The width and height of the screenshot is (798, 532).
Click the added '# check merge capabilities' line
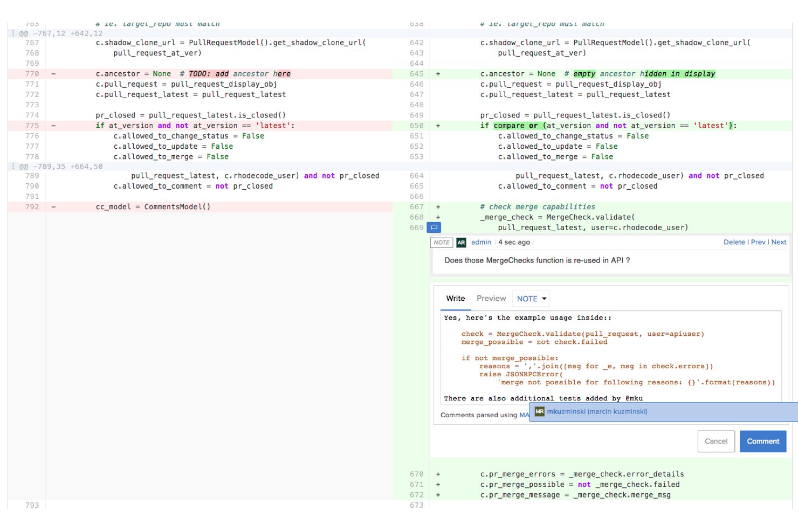[x=538, y=207]
